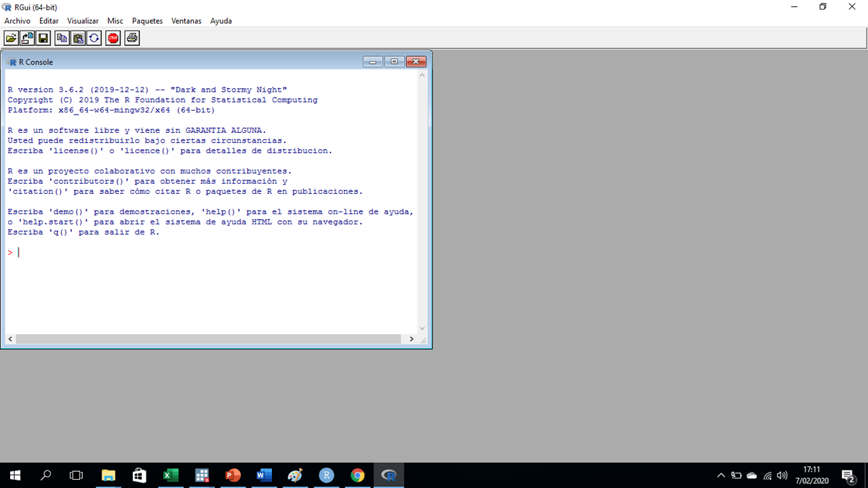Viewport: 868px width, 488px height.
Task: Click the Copy and paste arrows icon
Action: pos(94,39)
